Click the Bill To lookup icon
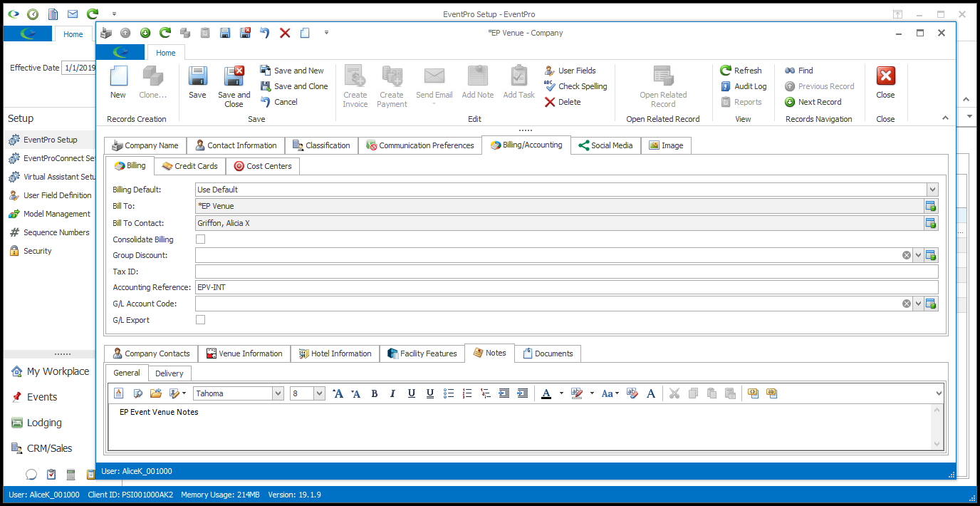980x506 pixels. (x=931, y=206)
